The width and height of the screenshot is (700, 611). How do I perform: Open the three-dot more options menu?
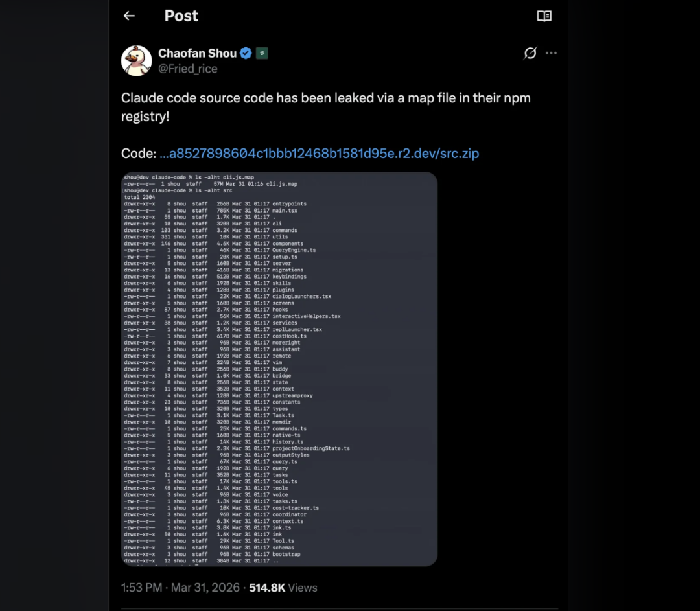pos(551,53)
